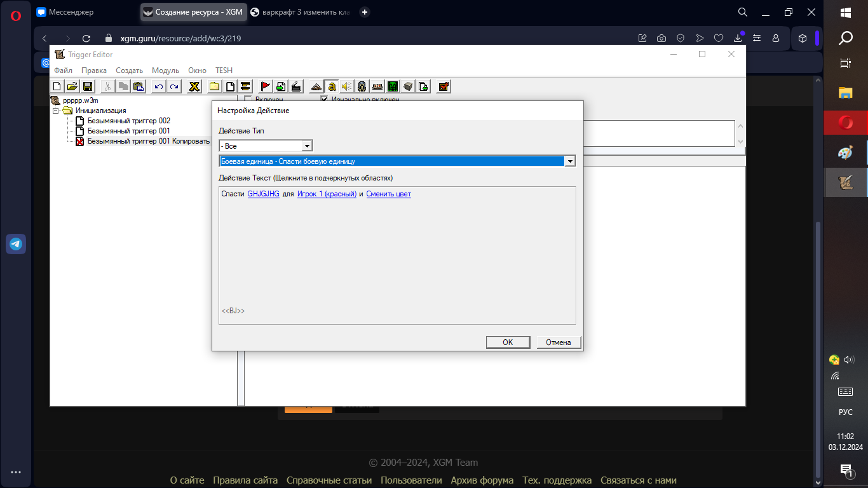868x488 pixels.
Task: Toggle the 'Изначально включен' checkbox
Action: pyautogui.click(x=325, y=100)
